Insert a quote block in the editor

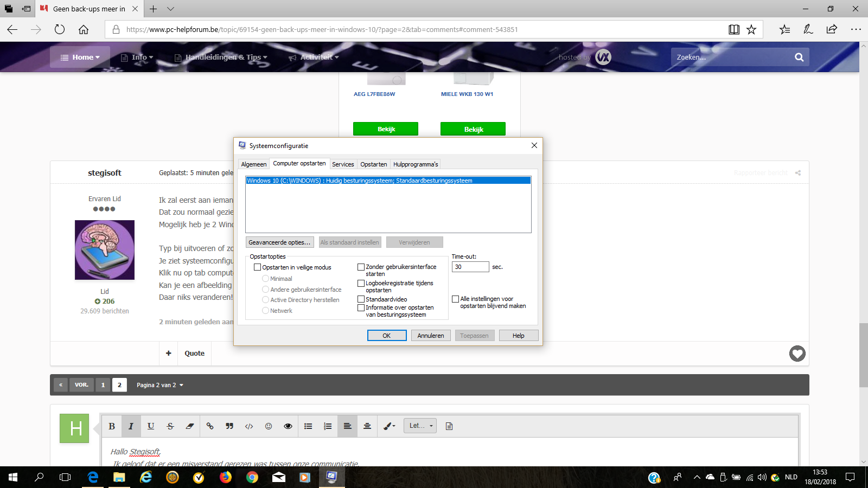(229, 426)
